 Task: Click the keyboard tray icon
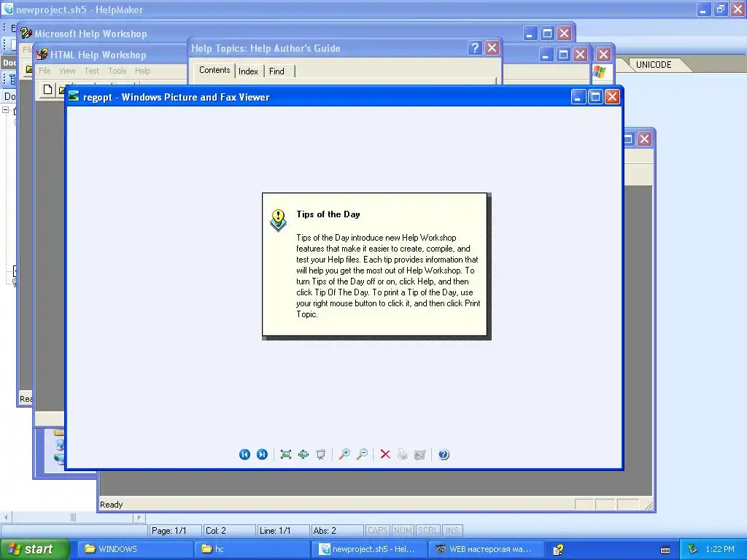(665, 550)
